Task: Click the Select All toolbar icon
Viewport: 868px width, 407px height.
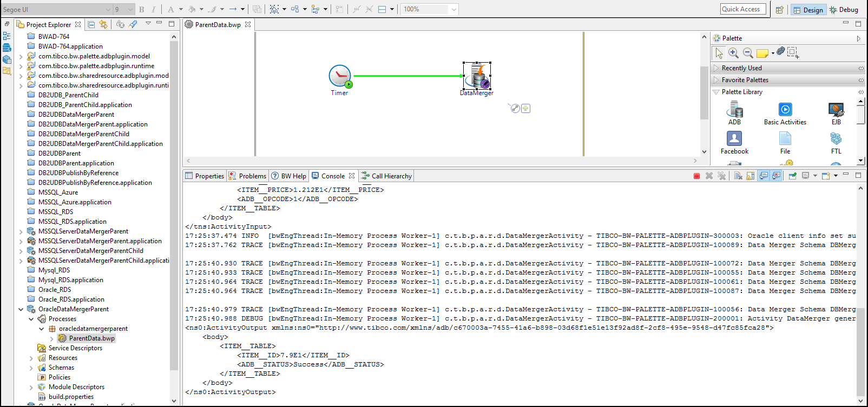Action: pos(274,9)
